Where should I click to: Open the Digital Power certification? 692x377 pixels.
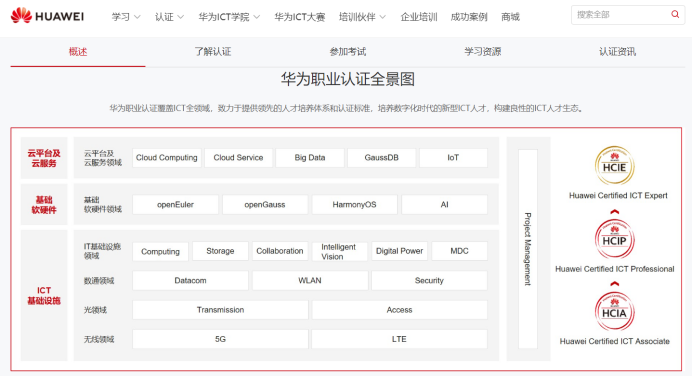(399, 251)
